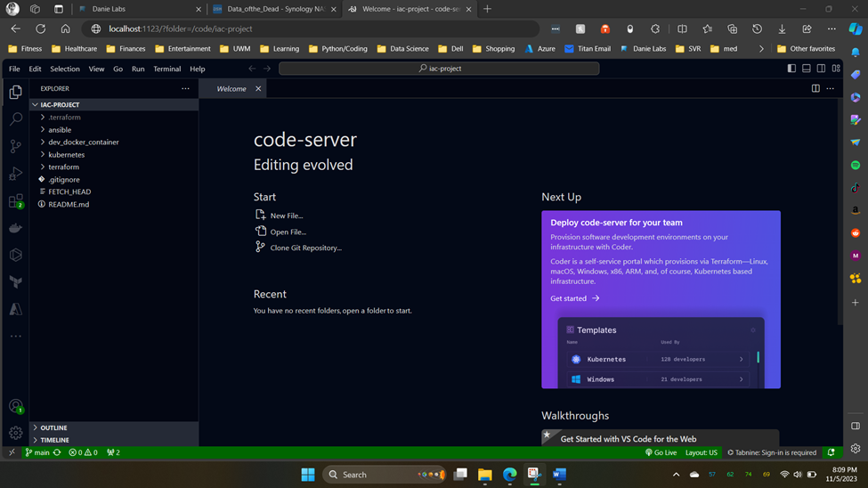868x488 pixels.
Task: Go to browser home page
Action: tap(65, 28)
